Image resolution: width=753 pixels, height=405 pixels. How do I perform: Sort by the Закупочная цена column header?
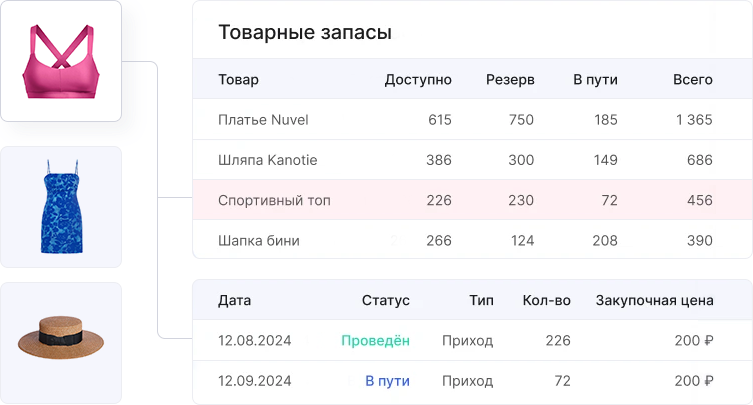pos(654,300)
